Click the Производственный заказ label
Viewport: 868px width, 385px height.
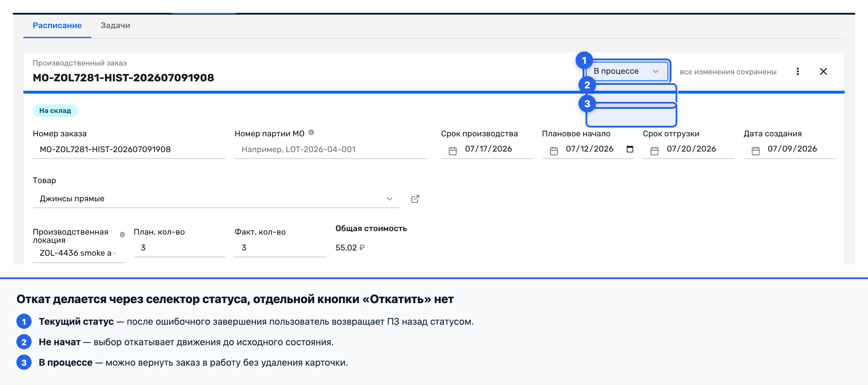coord(80,63)
